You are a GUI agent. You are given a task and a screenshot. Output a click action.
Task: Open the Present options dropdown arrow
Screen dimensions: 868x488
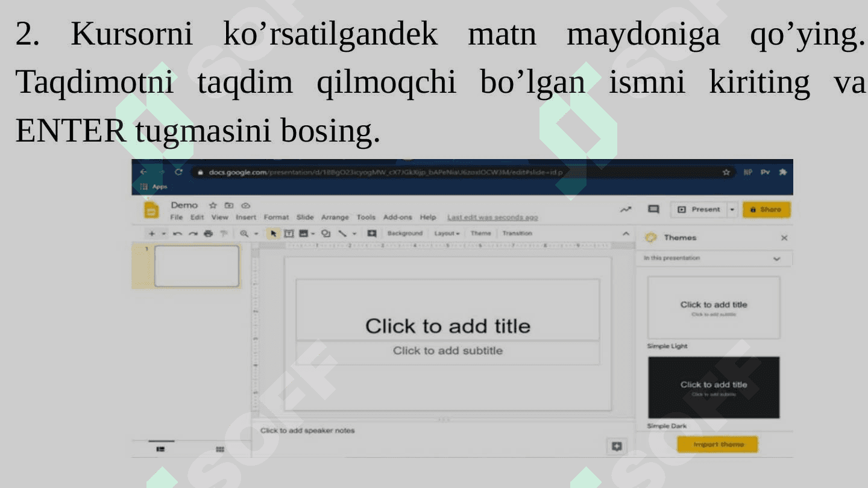pos(732,210)
